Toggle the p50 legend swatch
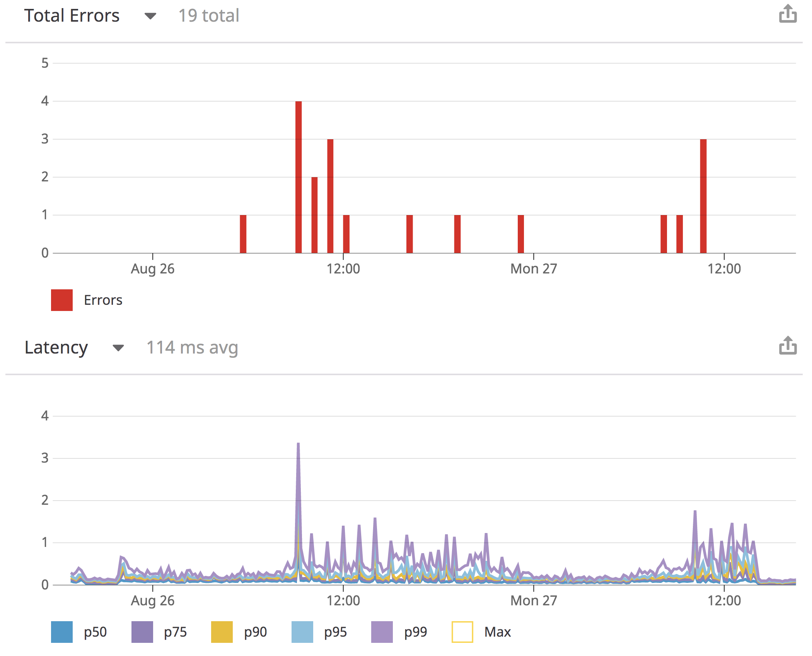 pos(62,632)
